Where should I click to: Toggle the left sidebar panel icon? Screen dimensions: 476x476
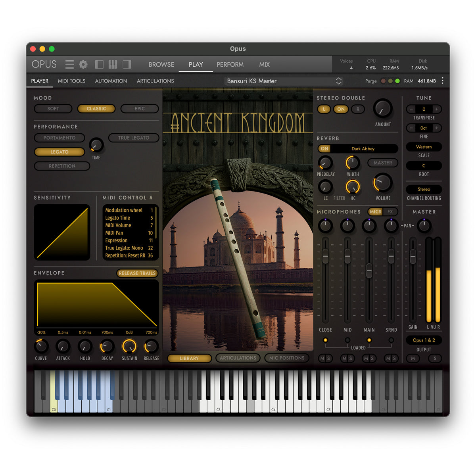(99, 64)
